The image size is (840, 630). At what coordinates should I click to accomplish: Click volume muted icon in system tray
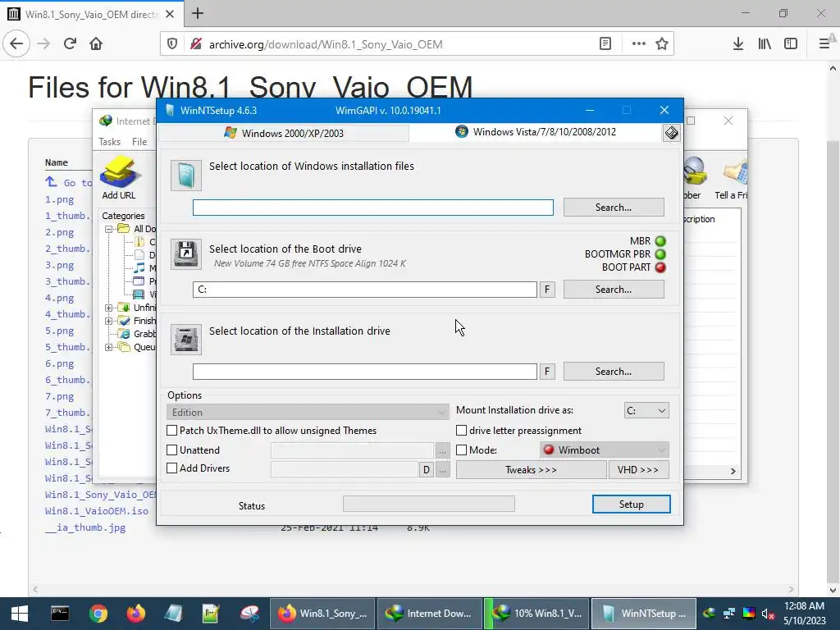pos(768,614)
